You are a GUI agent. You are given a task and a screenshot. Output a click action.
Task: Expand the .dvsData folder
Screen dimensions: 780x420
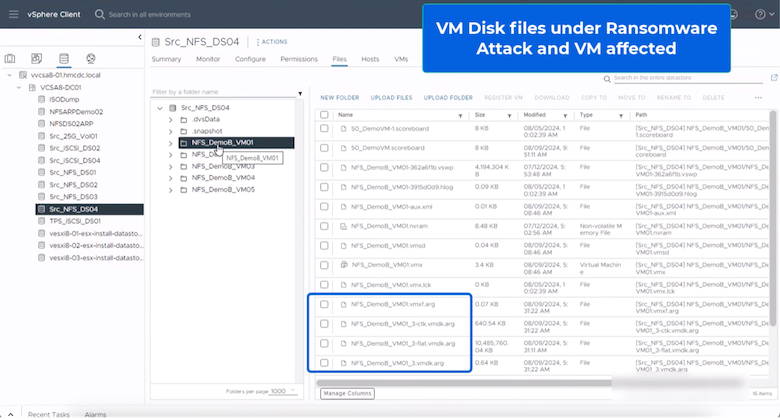coord(171,119)
